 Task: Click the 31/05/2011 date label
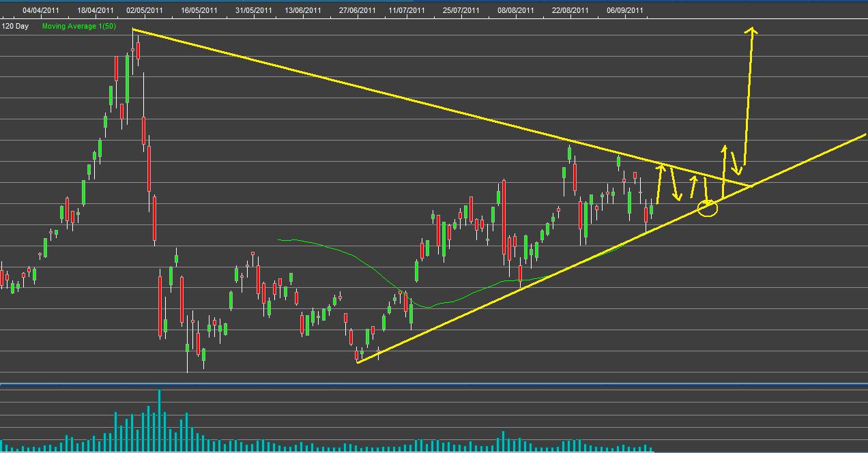(254, 10)
